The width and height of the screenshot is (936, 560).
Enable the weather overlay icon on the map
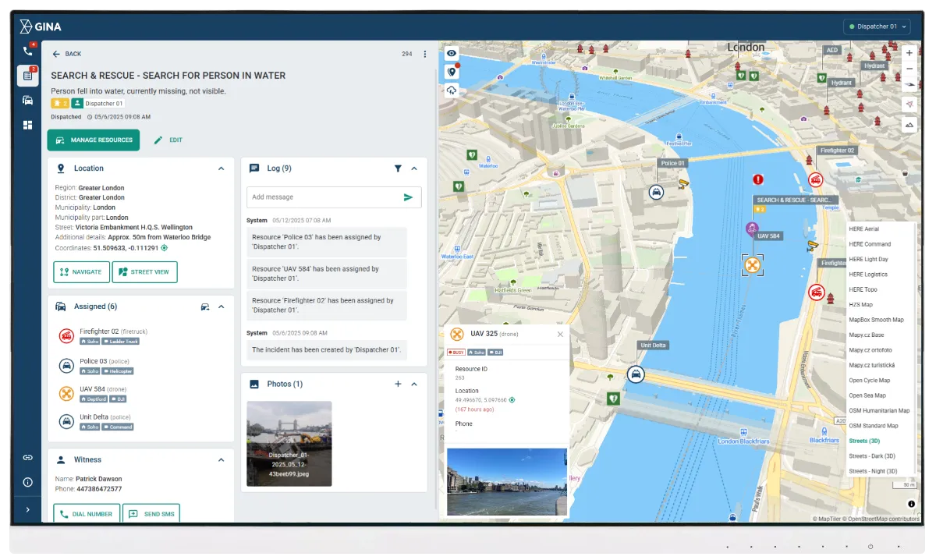[452, 90]
